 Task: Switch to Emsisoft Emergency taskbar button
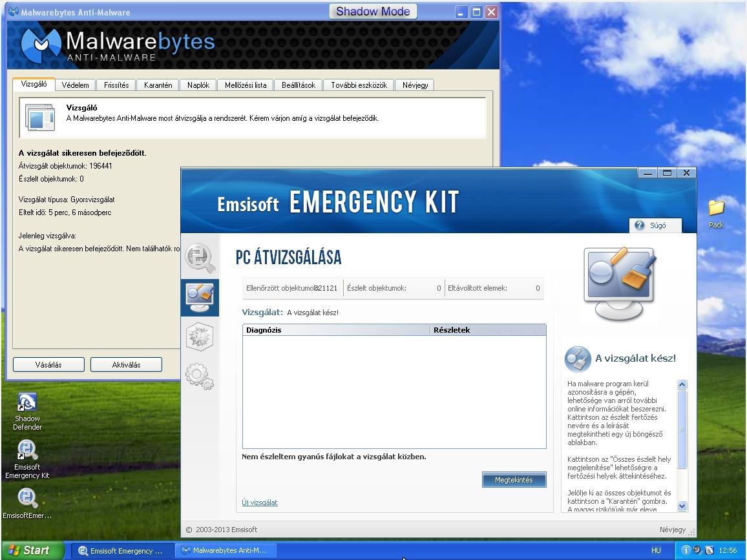122,550
